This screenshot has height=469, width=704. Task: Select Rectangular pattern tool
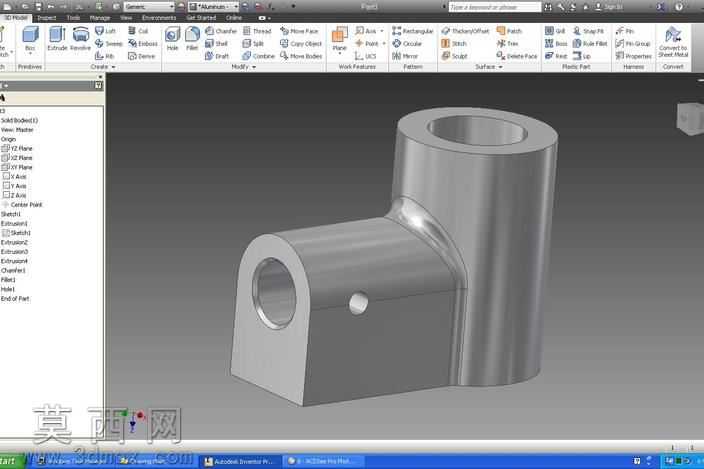click(413, 31)
